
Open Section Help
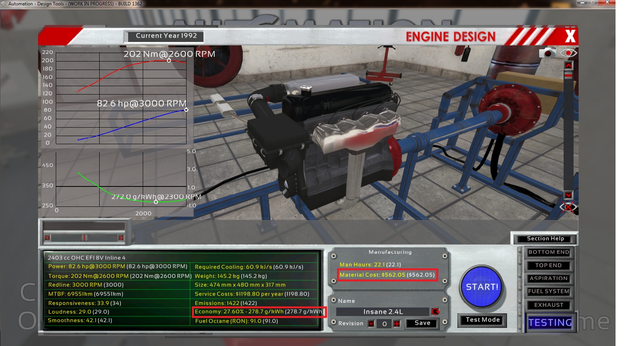(x=546, y=239)
